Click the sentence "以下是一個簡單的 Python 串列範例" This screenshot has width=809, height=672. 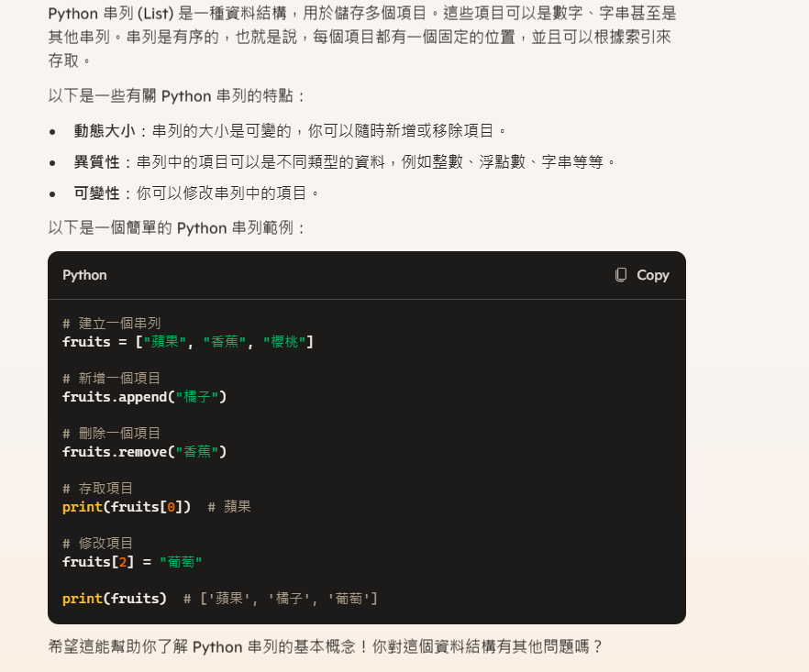(177, 227)
